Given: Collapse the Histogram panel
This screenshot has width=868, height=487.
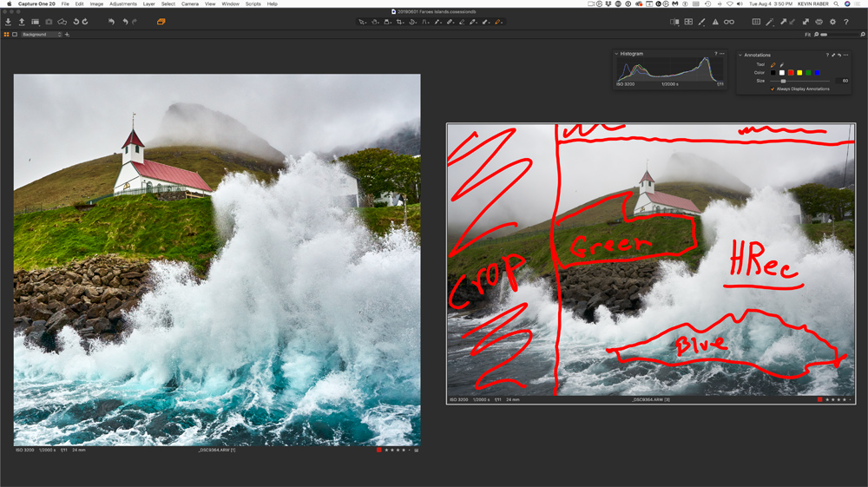Looking at the screenshot, I should tap(617, 54).
